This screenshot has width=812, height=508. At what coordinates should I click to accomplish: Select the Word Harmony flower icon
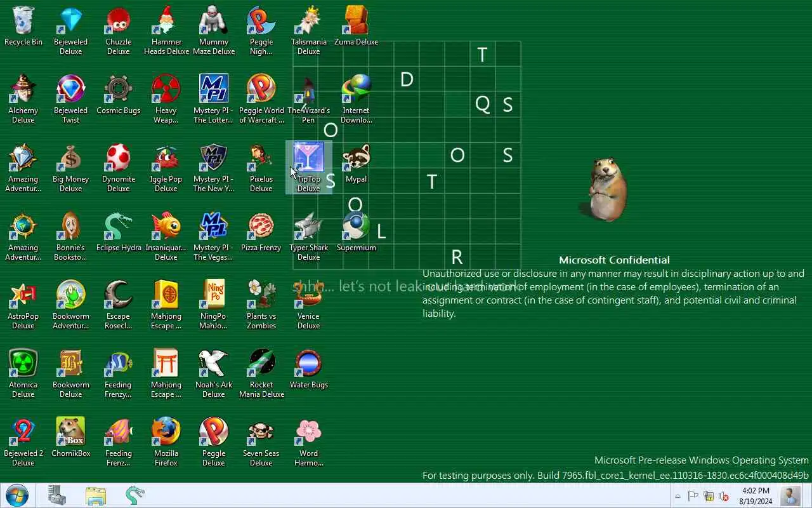point(309,442)
